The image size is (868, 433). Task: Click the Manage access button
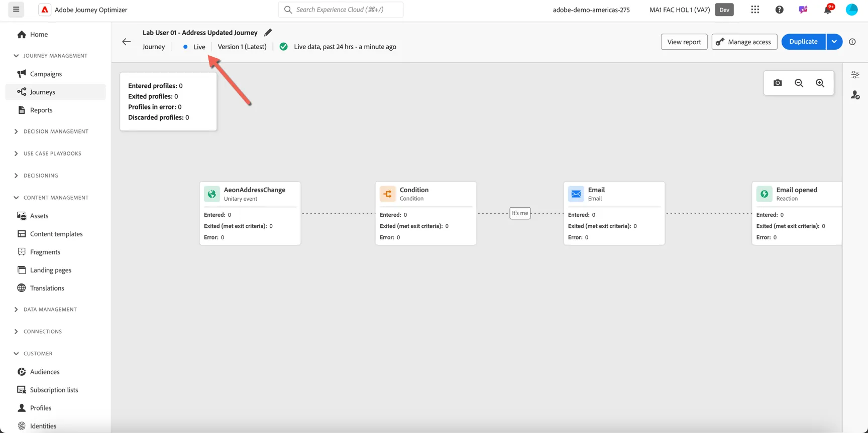(744, 42)
